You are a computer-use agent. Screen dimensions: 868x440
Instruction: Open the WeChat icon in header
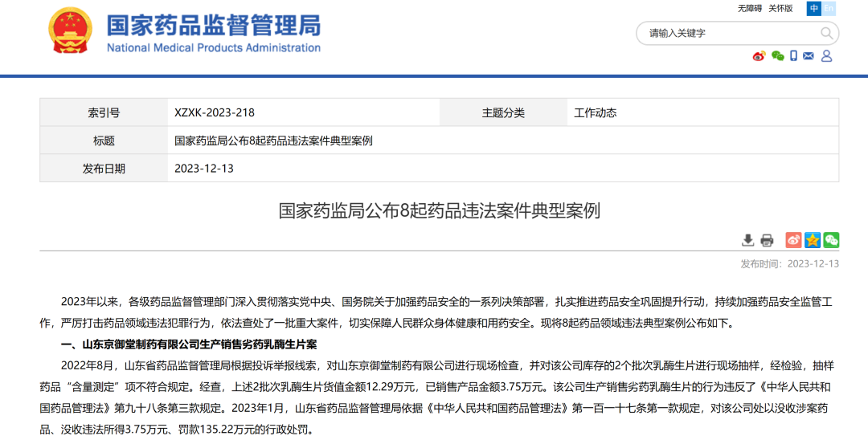tap(778, 56)
